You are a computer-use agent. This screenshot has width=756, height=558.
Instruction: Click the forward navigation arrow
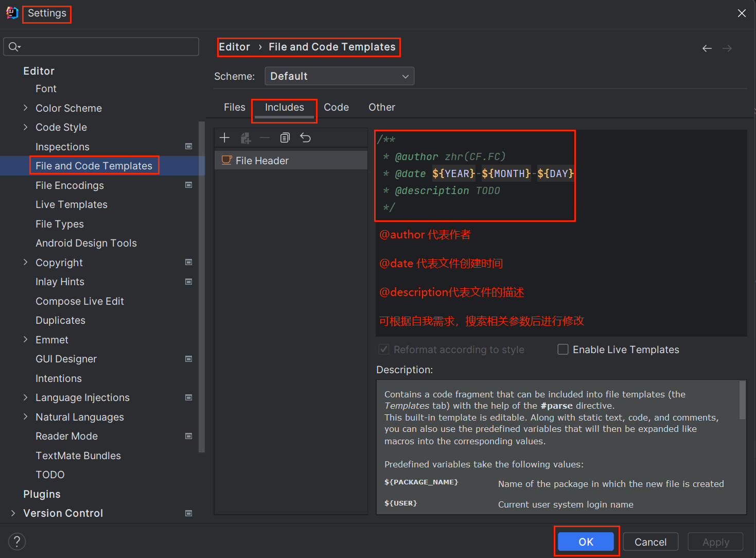click(x=727, y=48)
